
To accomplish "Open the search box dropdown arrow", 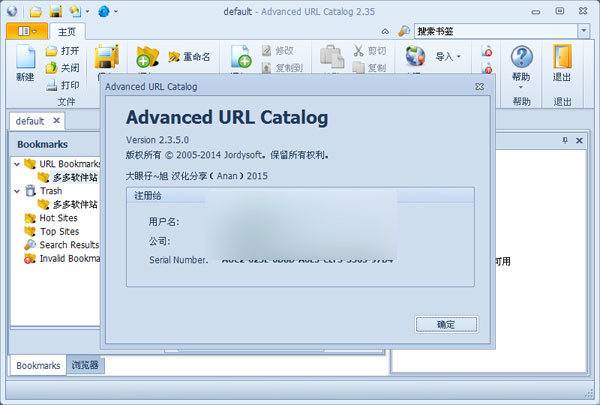I will (x=584, y=31).
